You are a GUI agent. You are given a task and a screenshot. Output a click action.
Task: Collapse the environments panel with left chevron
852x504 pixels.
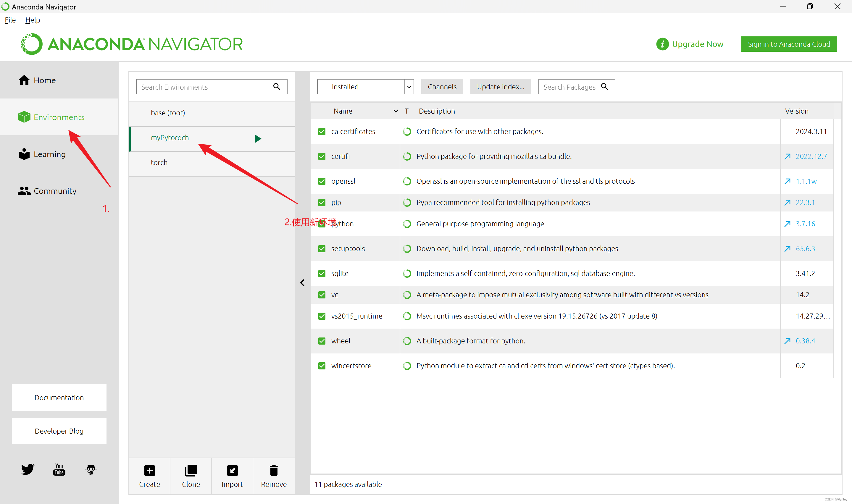coord(302,282)
